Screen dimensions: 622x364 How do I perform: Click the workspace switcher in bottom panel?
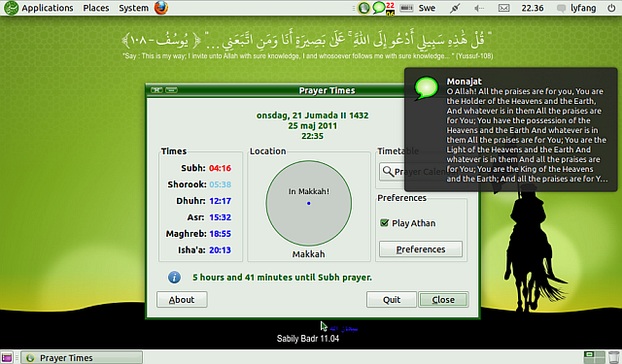click(x=594, y=357)
